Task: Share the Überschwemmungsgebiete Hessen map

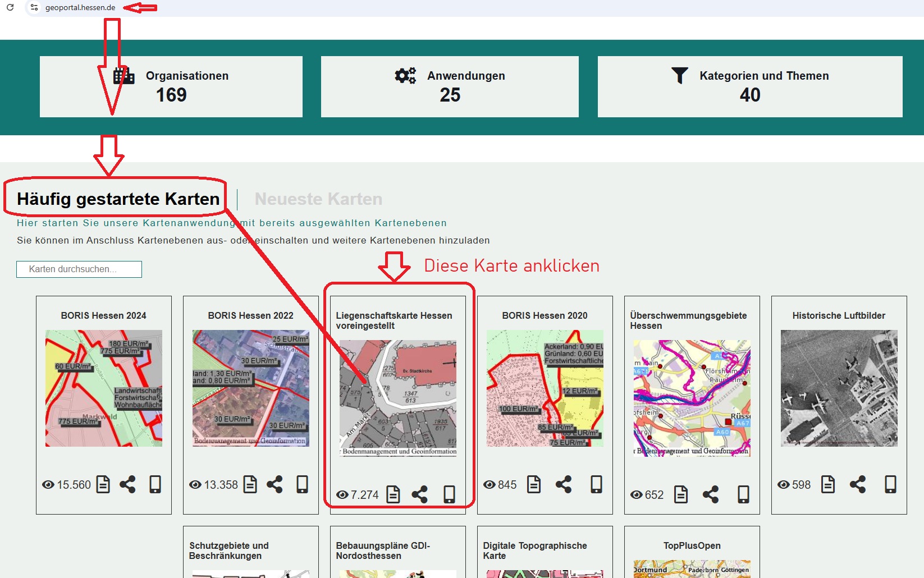Action: tap(711, 494)
